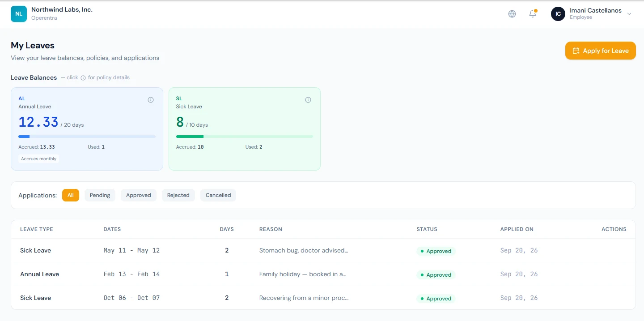Filter applications by Rejected

[x=178, y=195]
